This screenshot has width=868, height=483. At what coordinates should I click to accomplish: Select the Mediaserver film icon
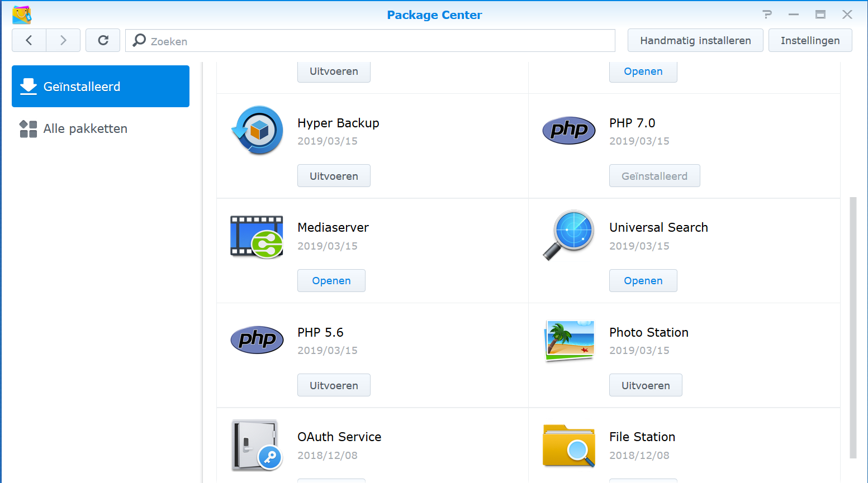pyautogui.click(x=257, y=236)
